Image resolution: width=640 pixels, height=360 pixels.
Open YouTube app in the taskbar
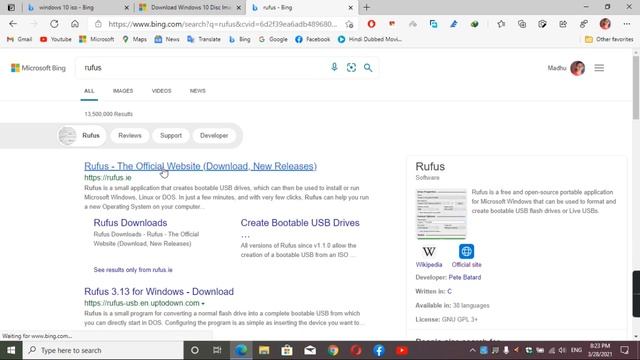(x=402, y=350)
